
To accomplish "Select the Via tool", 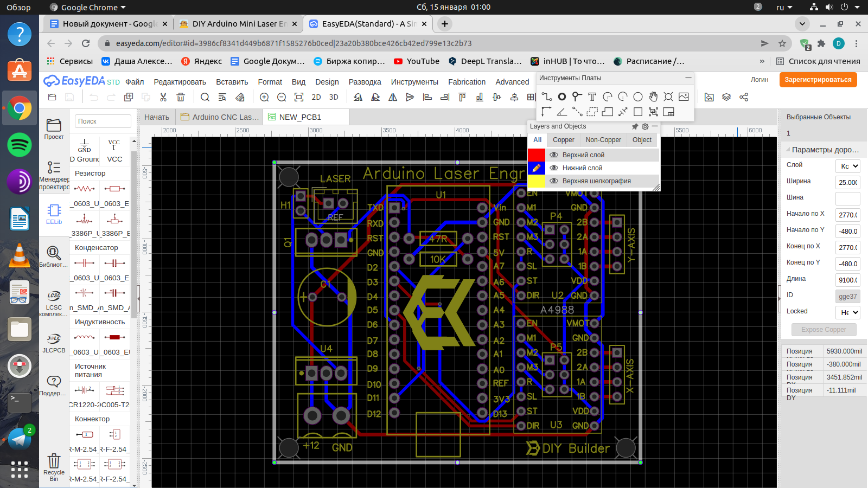I will (577, 97).
